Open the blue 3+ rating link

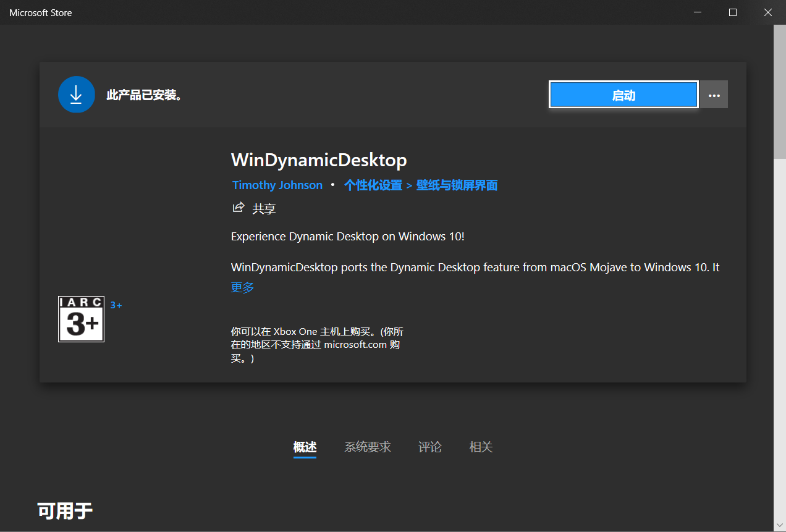click(x=116, y=305)
